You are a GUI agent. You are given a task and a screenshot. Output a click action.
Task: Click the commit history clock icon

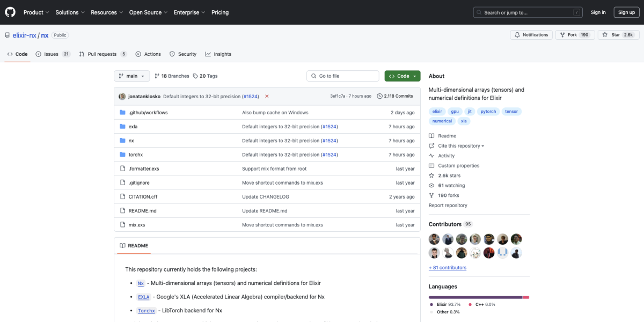[380, 96]
